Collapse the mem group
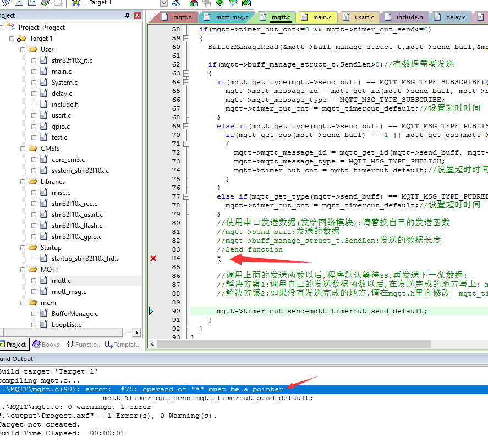 (23, 303)
